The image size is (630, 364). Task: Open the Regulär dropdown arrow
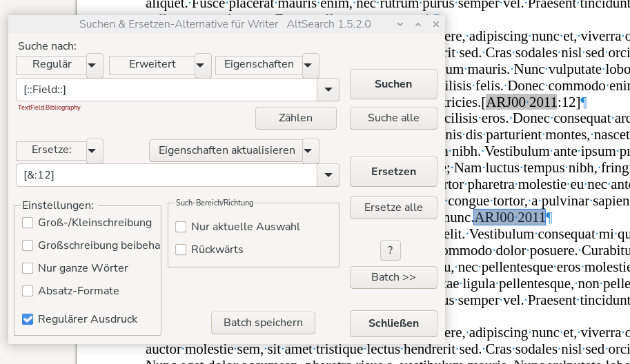point(95,65)
